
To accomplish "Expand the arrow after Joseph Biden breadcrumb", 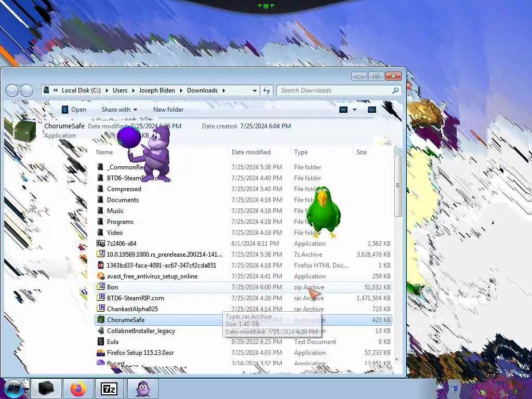I will point(181,90).
